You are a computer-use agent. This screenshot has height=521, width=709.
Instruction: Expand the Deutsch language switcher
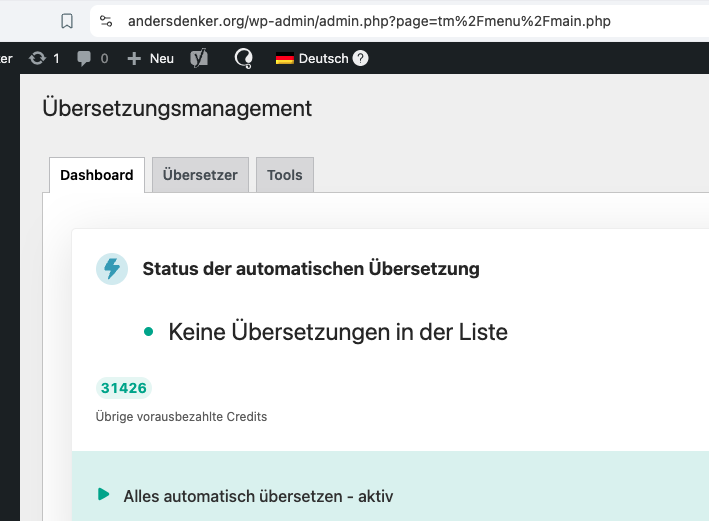coord(323,58)
